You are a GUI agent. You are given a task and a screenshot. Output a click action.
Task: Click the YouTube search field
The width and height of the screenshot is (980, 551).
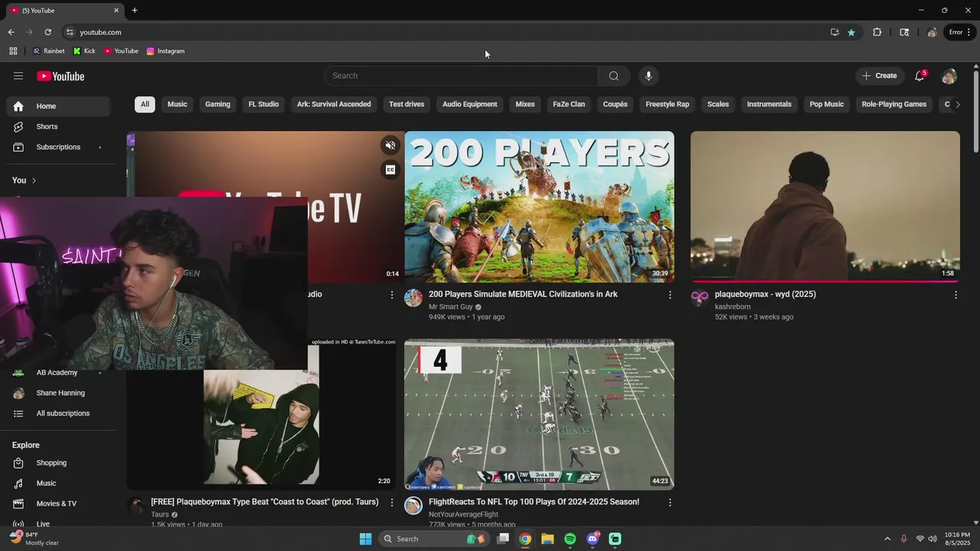[461, 76]
